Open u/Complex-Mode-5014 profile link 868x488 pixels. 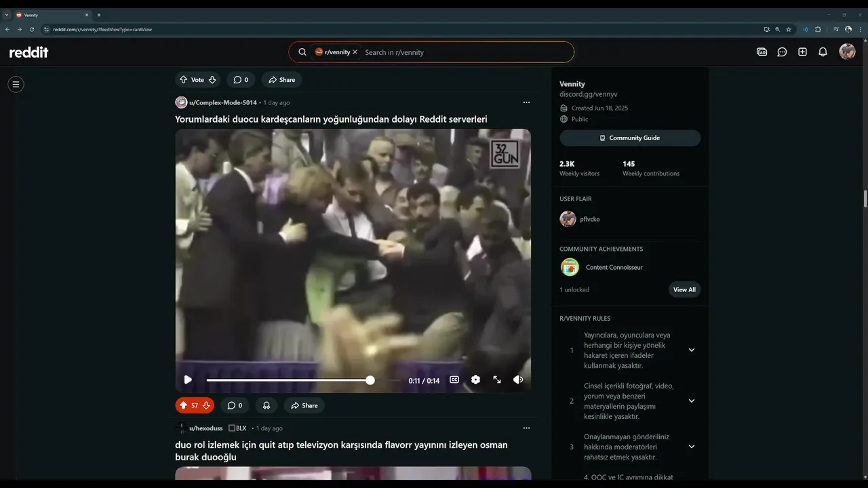pos(223,102)
